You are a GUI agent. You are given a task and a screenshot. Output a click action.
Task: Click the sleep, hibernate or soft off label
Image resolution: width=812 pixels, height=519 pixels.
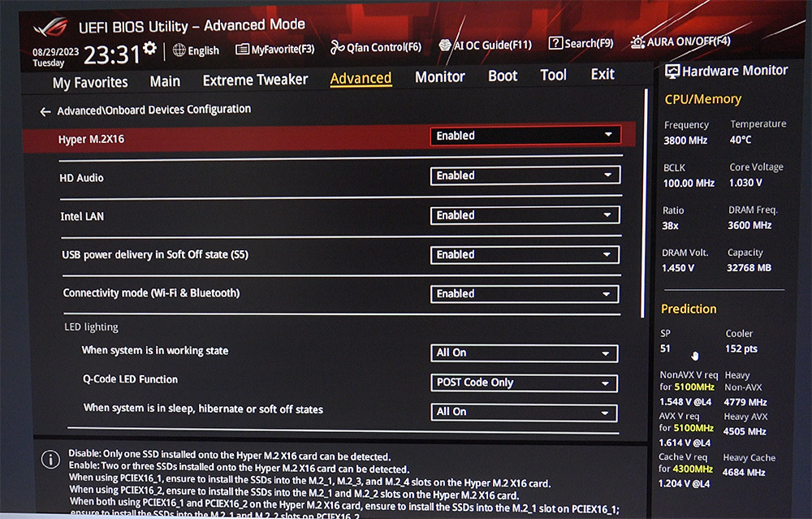(203, 409)
